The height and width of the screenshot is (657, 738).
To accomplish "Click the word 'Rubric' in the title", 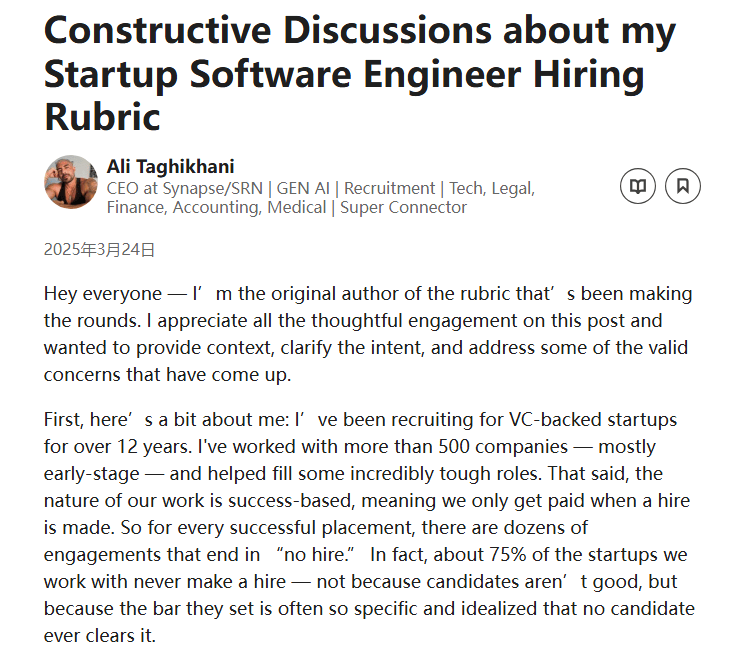I will (x=102, y=117).
